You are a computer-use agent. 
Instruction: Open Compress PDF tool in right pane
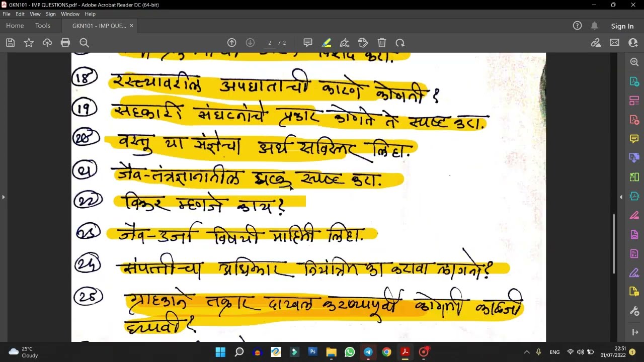pos(634,196)
